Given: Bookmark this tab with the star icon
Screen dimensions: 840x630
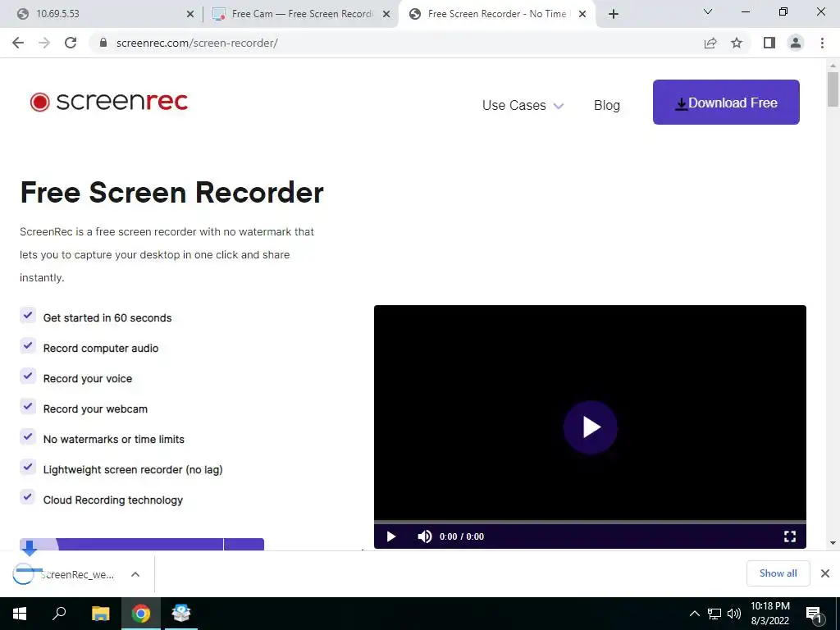Looking at the screenshot, I should click(737, 43).
